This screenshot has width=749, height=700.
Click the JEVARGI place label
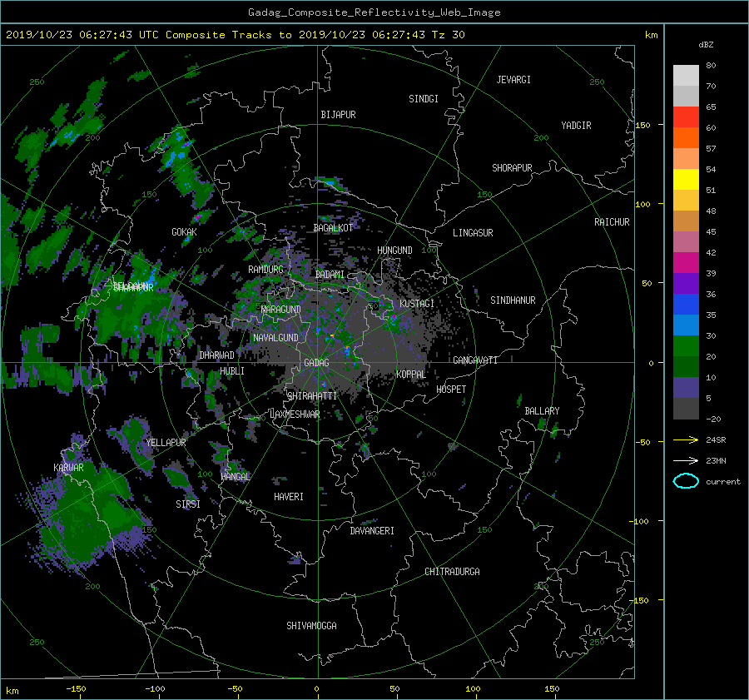click(513, 80)
